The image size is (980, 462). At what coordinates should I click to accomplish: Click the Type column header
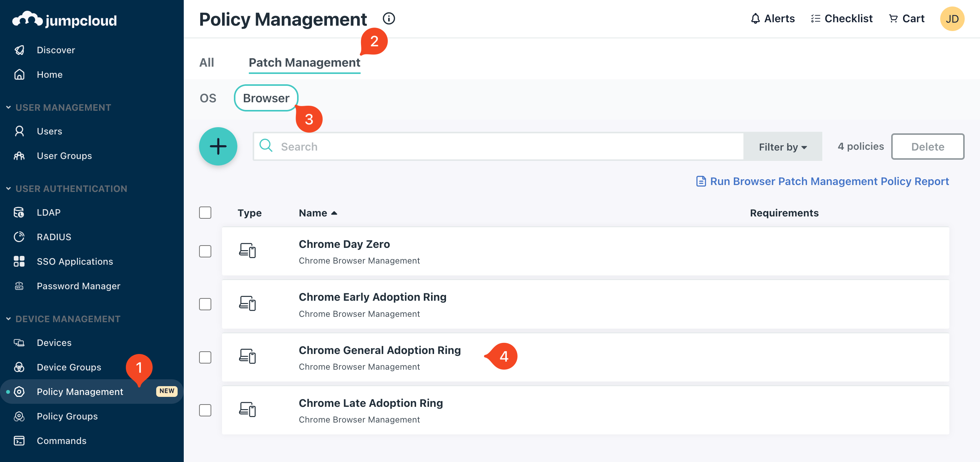point(250,213)
